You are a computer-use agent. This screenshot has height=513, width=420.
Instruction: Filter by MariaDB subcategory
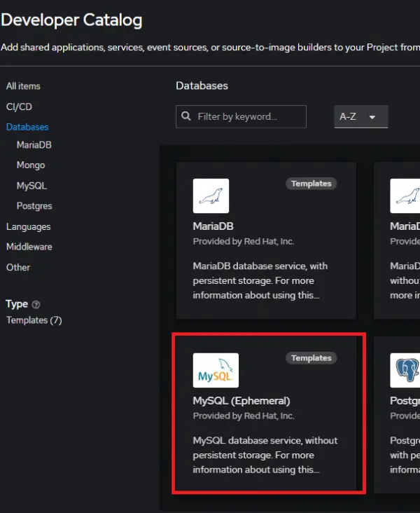[x=34, y=145]
